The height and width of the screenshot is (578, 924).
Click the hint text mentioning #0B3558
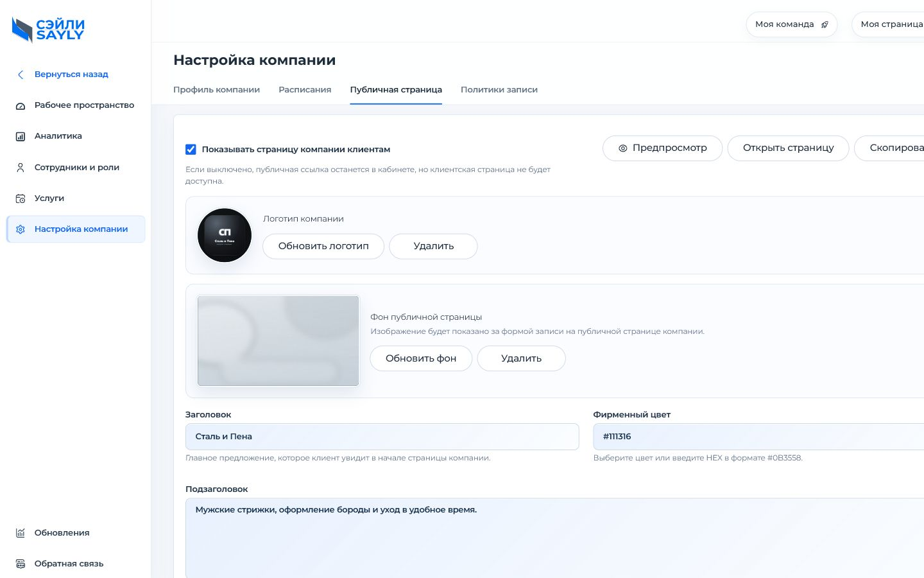697,459
